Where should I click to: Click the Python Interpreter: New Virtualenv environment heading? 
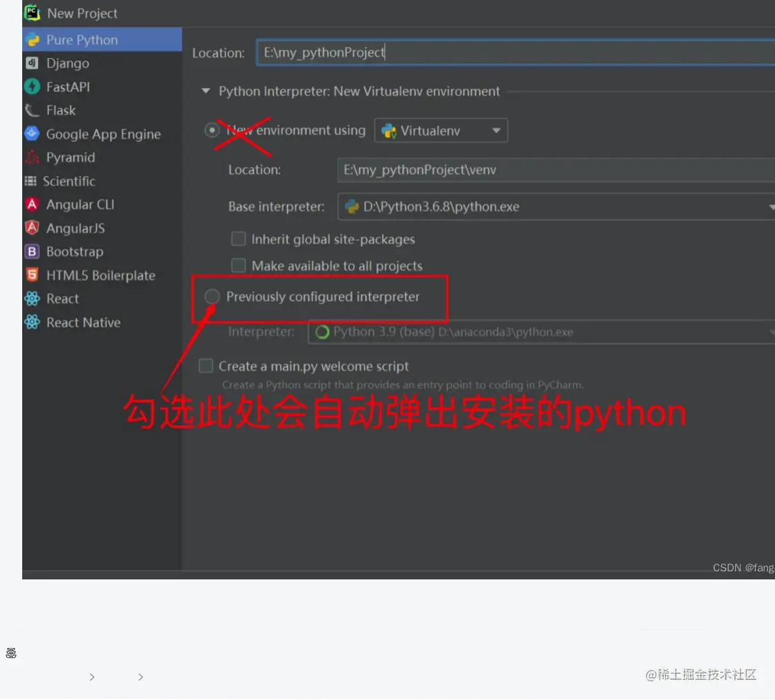tap(359, 91)
